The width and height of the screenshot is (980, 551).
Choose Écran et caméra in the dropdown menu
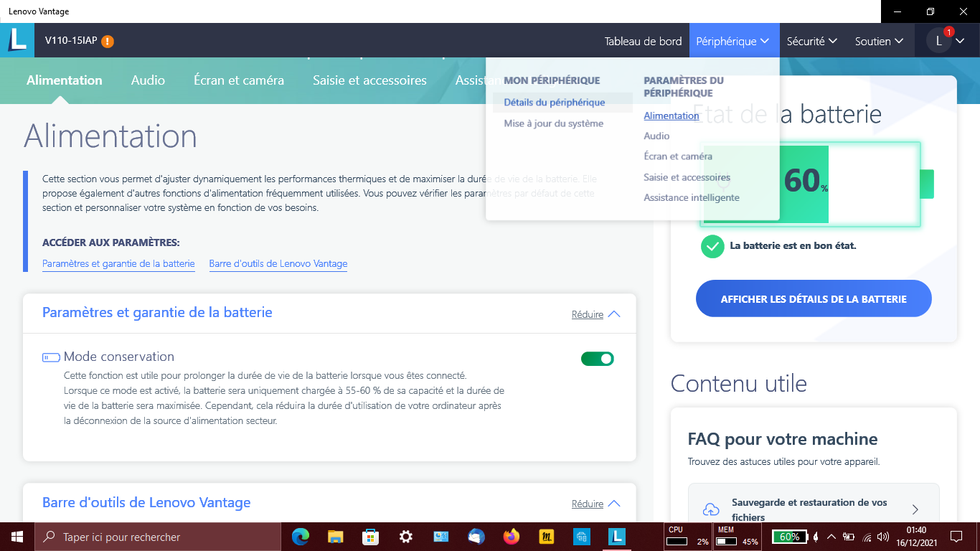(678, 156)
